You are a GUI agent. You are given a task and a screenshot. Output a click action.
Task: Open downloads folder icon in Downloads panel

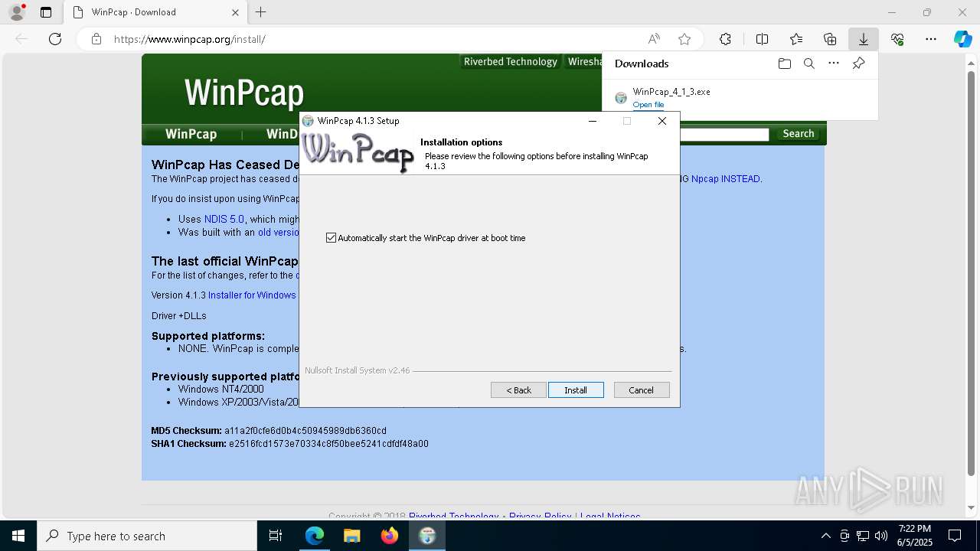click(784, 64)
